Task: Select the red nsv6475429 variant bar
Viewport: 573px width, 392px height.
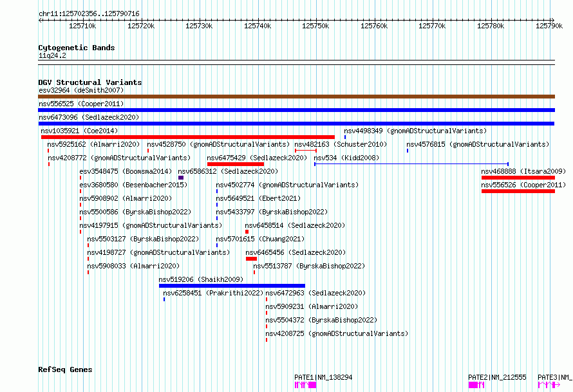Action: click(x=236, y=164)
